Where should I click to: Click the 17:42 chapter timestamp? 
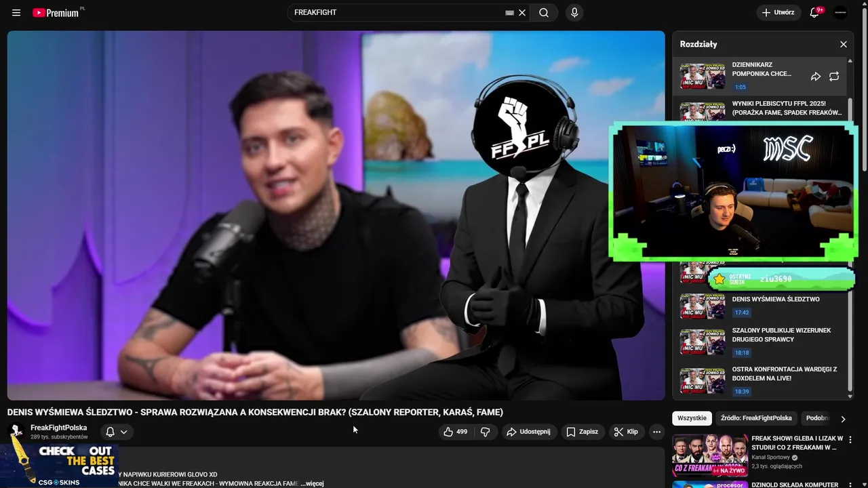click(x=741, y=312)
